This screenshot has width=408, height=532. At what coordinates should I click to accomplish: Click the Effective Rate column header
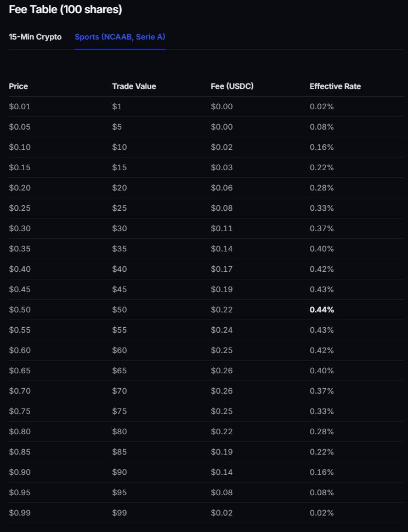335,86
